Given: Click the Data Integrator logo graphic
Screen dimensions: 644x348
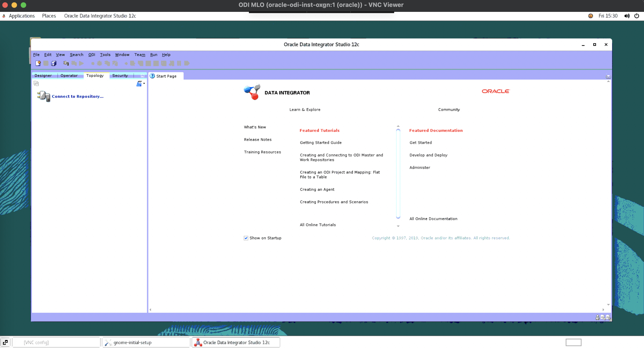Looking at the screenshot, I should [x=252, y=92].
